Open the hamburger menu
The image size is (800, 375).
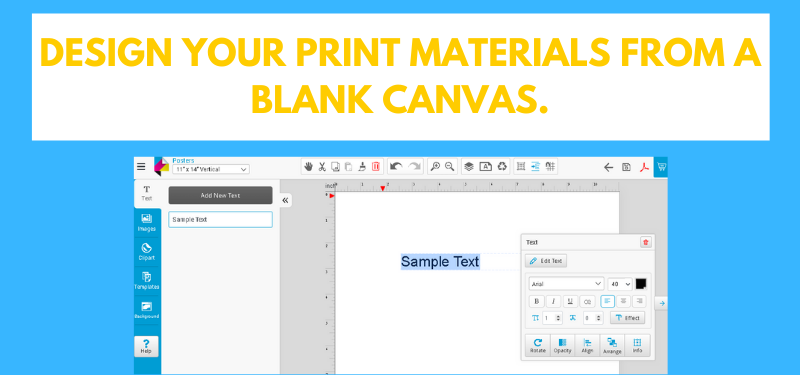(141, 167)
